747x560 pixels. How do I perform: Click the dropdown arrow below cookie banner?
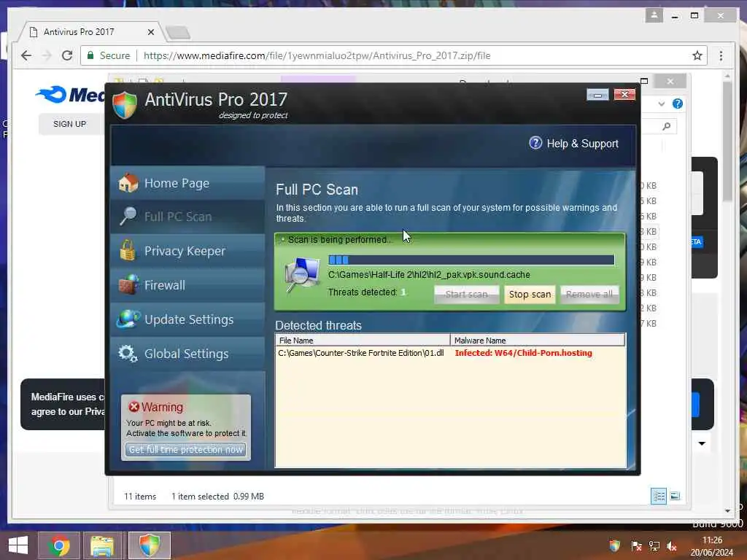(x=702, y=443)
